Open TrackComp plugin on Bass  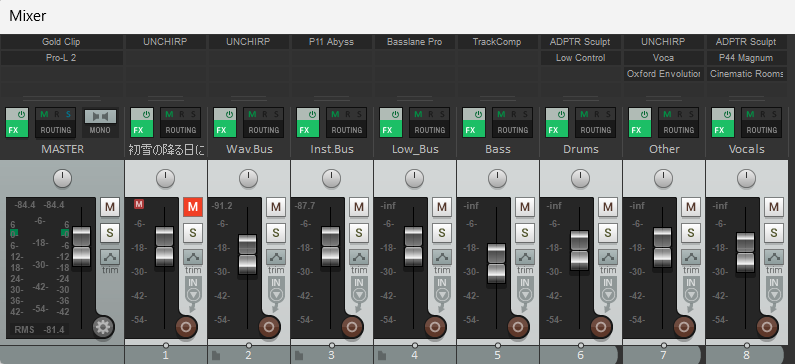click(497, 42)
